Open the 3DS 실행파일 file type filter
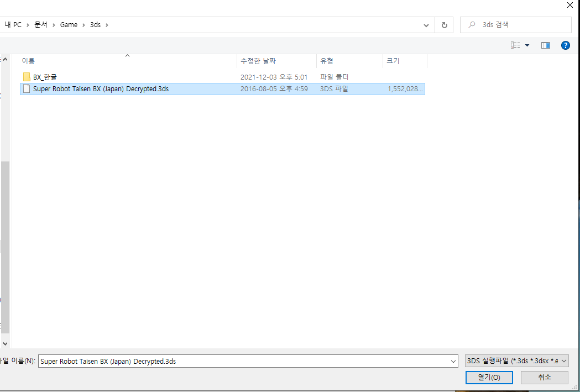Image resolution: width=580 pixels, height=392 pixels. 517,361
